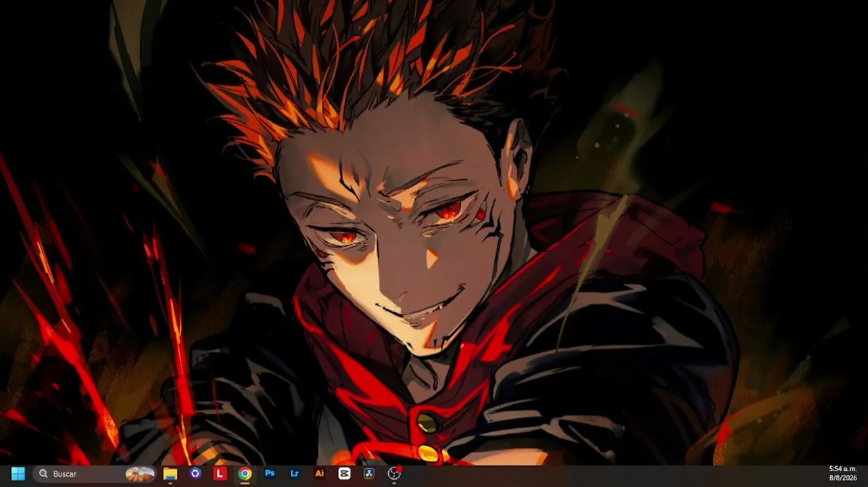
Task: Click the Buscar search box
Action: (95, 473)
